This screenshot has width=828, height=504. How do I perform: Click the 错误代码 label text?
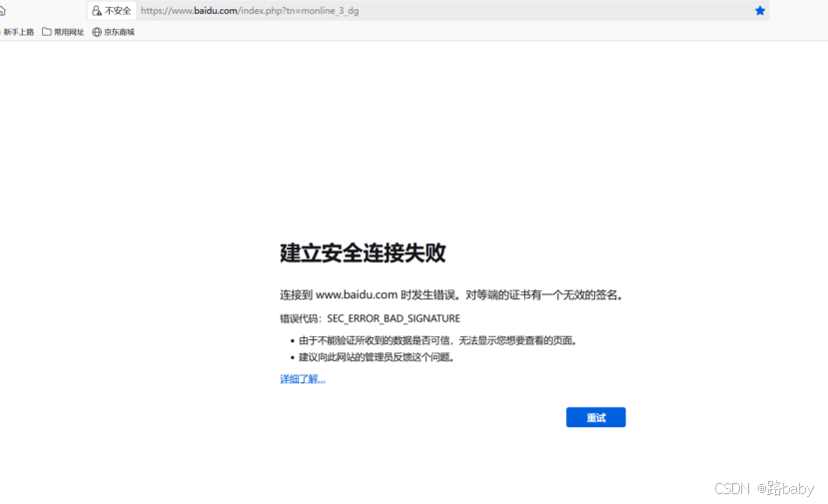(x=300, y=318)
